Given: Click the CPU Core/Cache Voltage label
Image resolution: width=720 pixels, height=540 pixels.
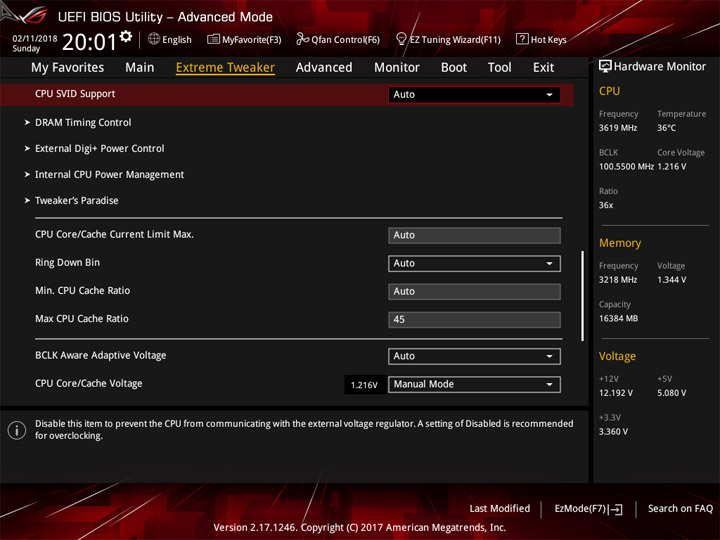Looking at the screenshot, I should tap(89, 383).
